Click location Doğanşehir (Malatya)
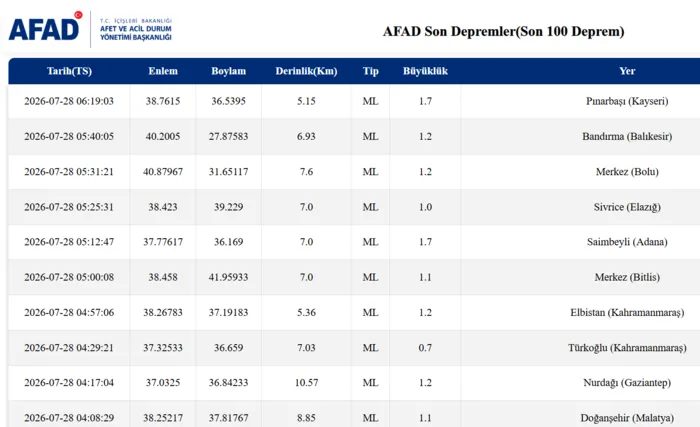 627,418
